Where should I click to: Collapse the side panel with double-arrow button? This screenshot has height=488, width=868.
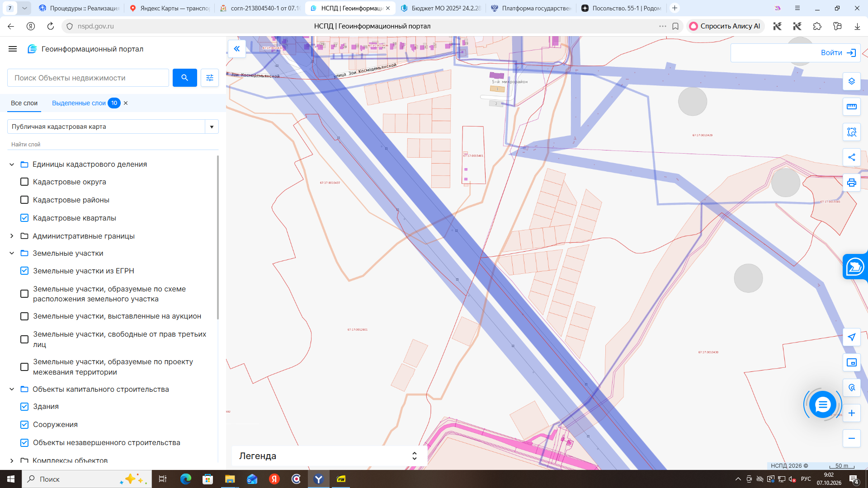click(237, 49)
